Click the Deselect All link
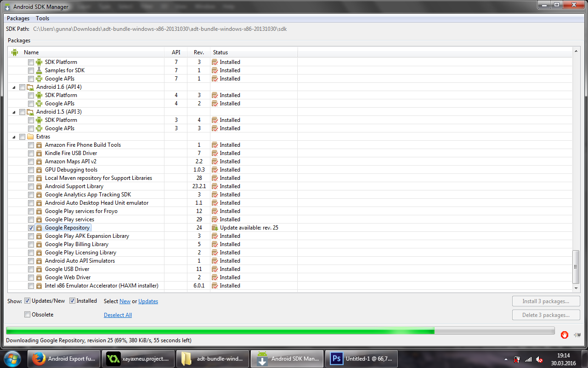Screen dimensions: 588x368 click(118, 315)
